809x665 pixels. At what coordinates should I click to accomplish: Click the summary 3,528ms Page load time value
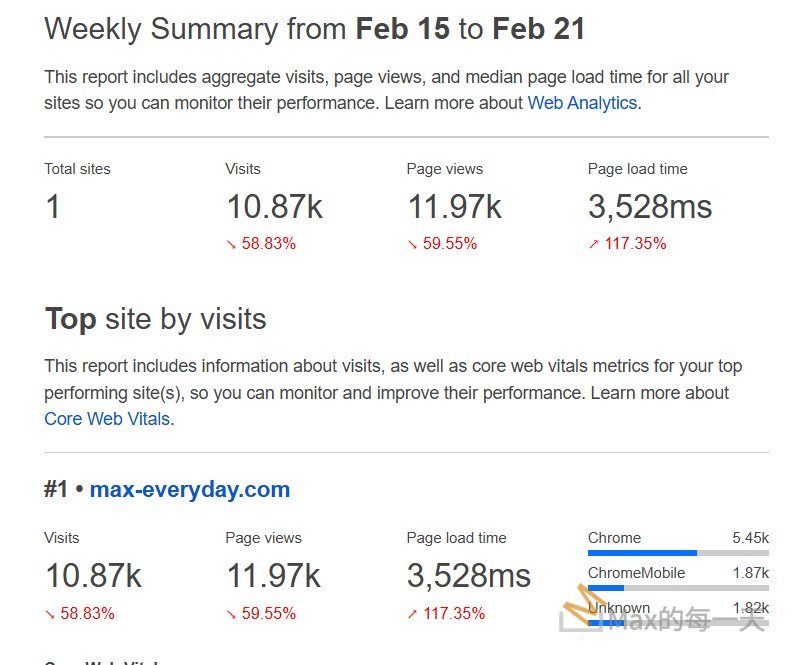[649, 207]
